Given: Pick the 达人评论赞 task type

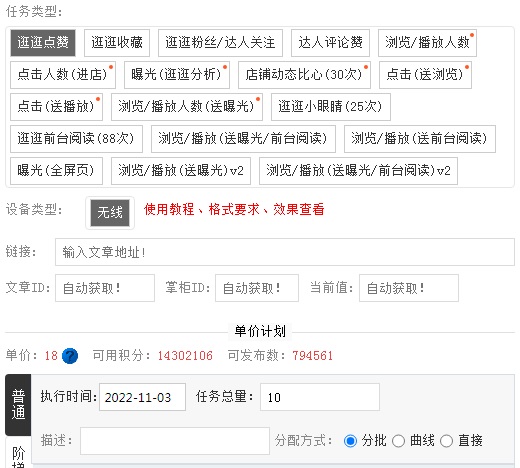Looking at the screenshot, I should pyautogui.click(x=330, y=43).
